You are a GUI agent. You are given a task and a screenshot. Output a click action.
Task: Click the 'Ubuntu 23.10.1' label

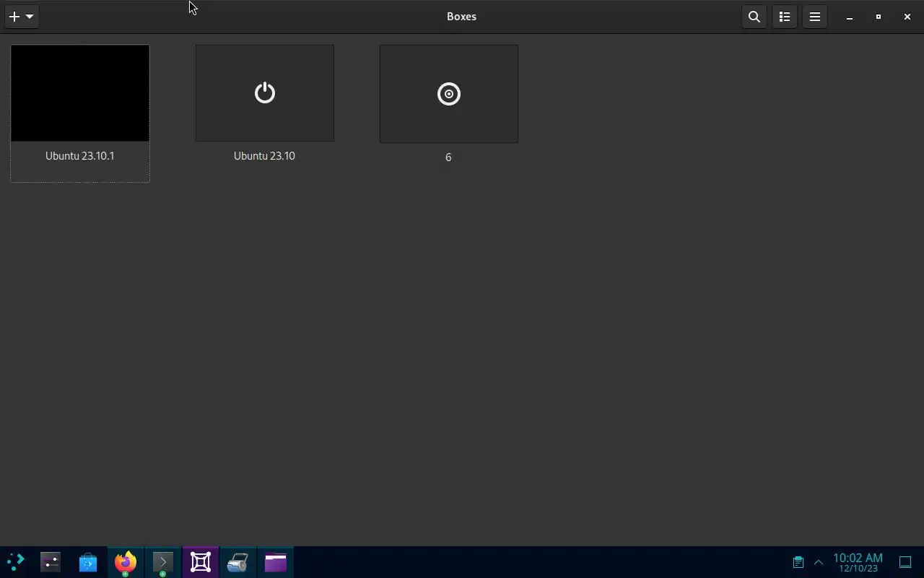pyautogui.click(x=80, y=156)
